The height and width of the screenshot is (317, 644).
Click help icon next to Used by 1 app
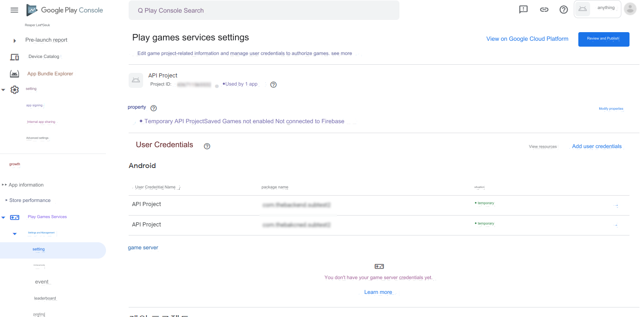[x=273, y=85]
